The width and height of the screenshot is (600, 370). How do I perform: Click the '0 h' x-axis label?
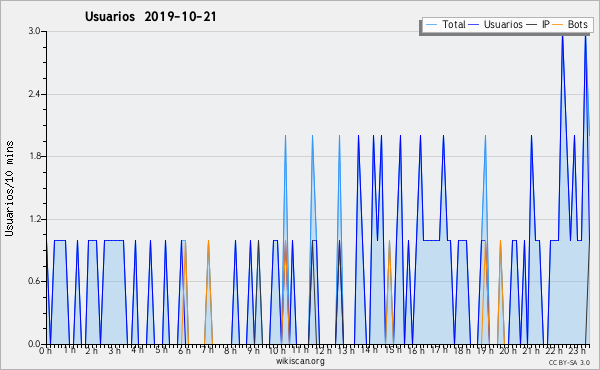tap(46, 350)
